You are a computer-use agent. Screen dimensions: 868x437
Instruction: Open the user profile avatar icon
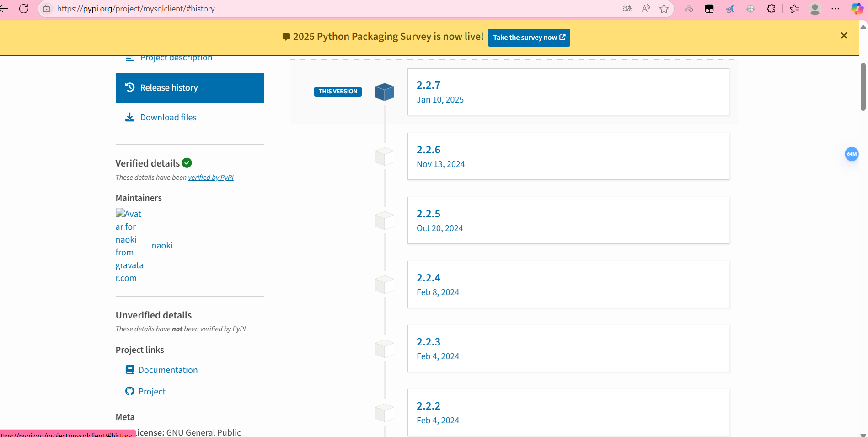click(x=815, y=9)
